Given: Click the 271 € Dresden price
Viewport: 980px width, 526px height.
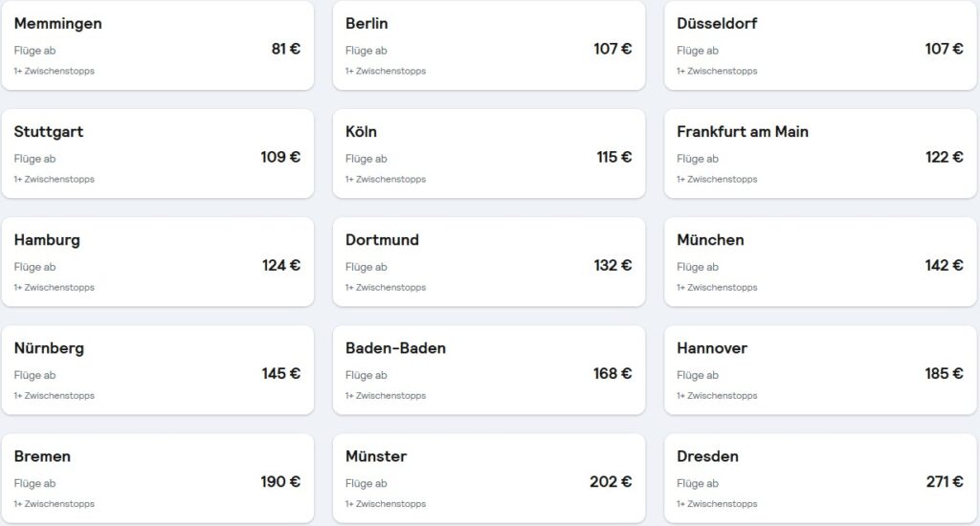Looking at the screenshot, I should (944, 482).
